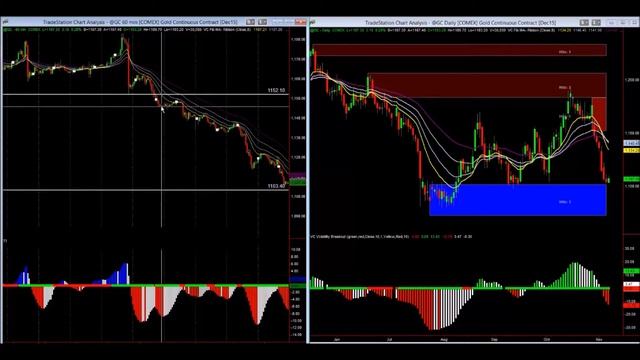Image resolution: width=640 pixels, height=360 pixels.
Task: Click the Jun label on Daily time axis
Action: point(337,339)
